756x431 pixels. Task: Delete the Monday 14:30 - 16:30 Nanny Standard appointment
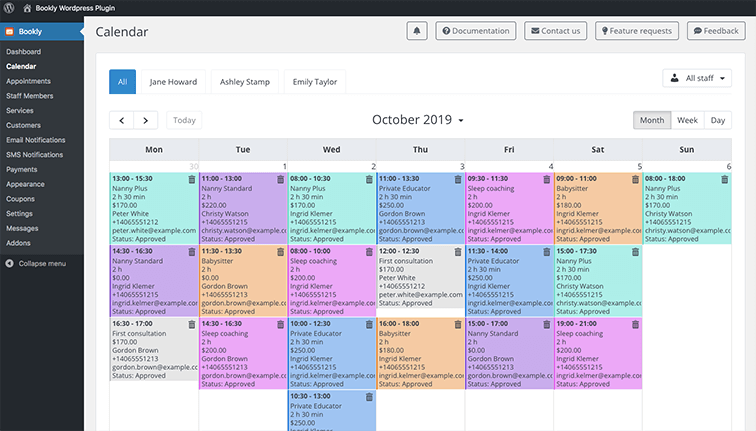click(191, 252)
